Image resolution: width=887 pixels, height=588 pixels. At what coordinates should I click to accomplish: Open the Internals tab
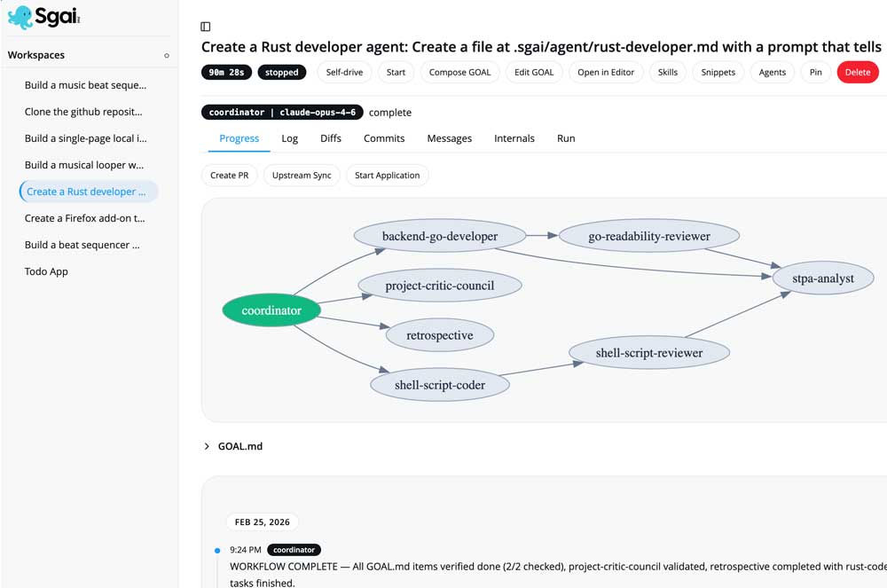[514, 138]
